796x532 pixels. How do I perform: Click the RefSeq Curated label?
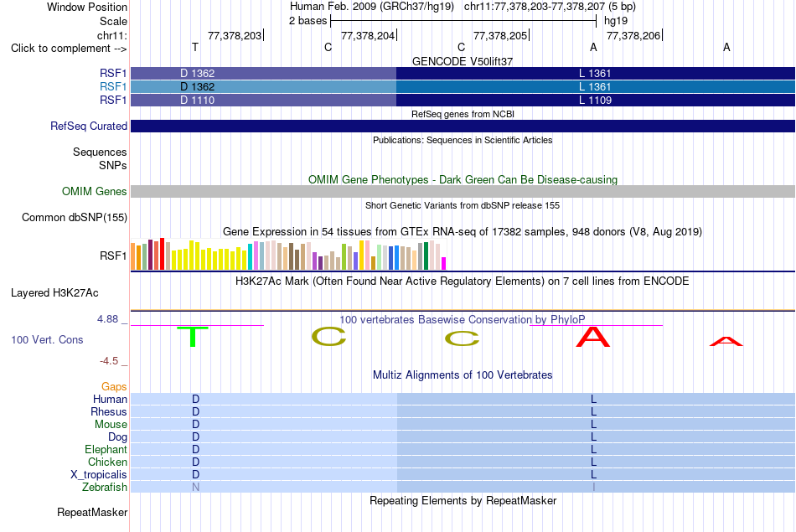click(89, 126)
